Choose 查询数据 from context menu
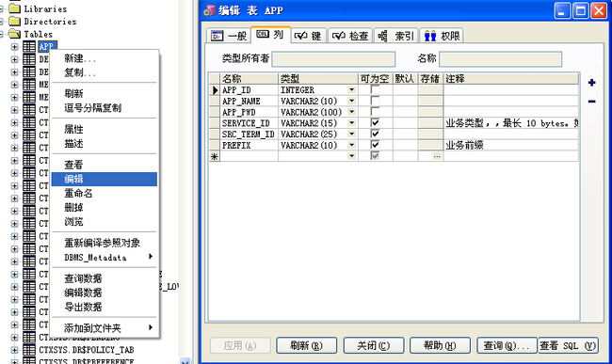Viewport: 612px width, 364px height. click(x=105, y=278)
